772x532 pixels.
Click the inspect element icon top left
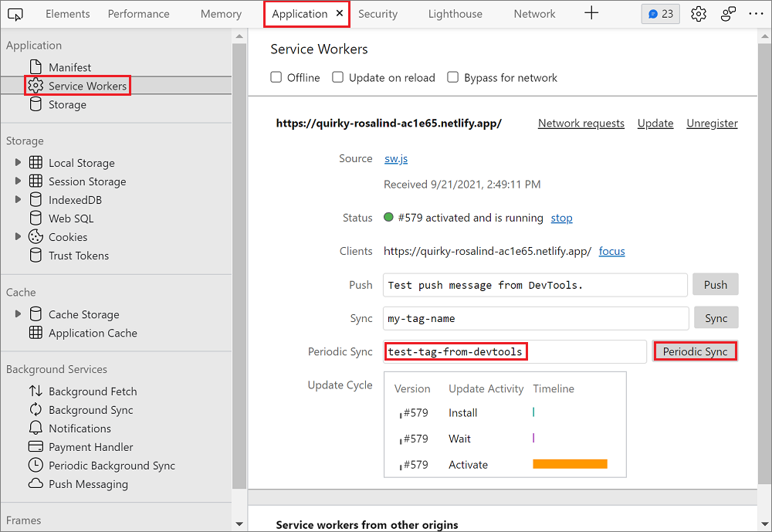(15, 13)
